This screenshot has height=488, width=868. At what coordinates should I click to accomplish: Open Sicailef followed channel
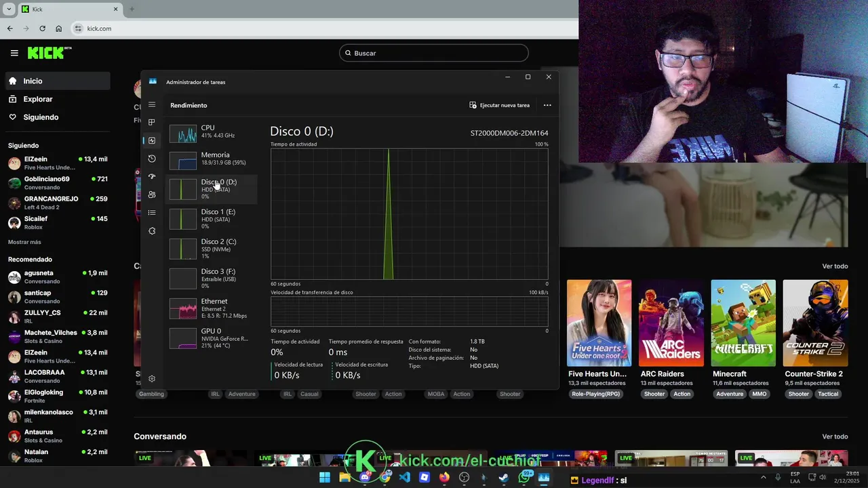(x=58, y=222)
